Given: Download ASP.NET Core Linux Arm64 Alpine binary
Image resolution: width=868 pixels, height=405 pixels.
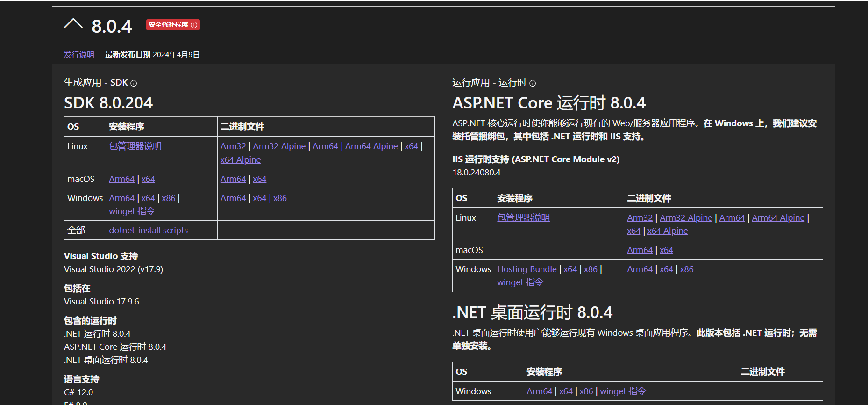Looking at the screenshot, I should tap(778, 217).
